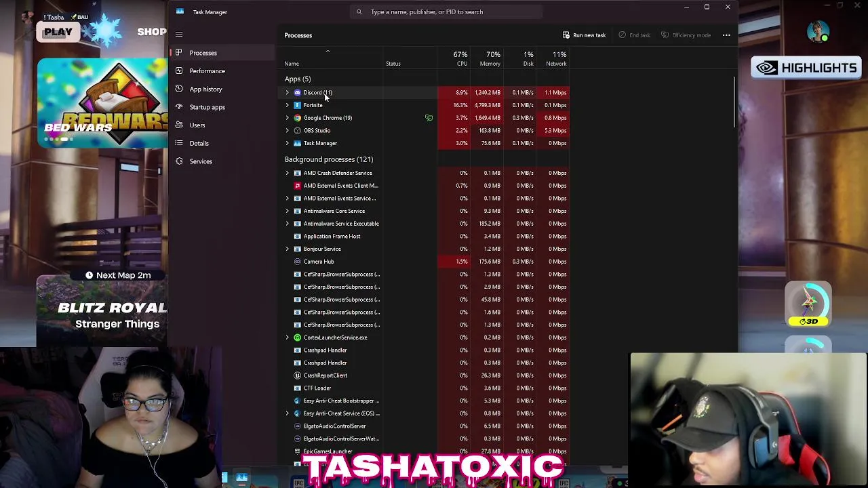Click the search magnifier icon in the title bar

359,12
